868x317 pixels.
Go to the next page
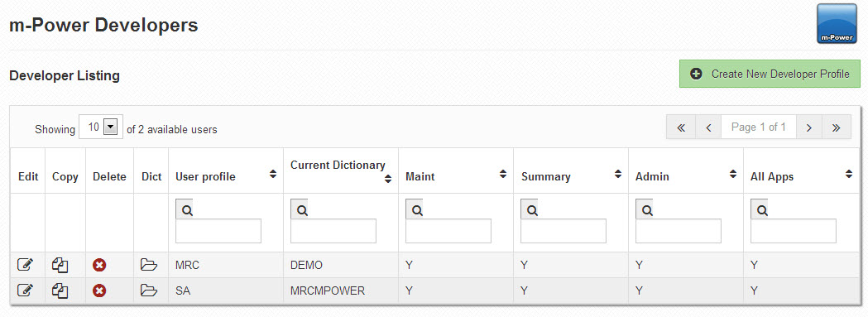808,127
